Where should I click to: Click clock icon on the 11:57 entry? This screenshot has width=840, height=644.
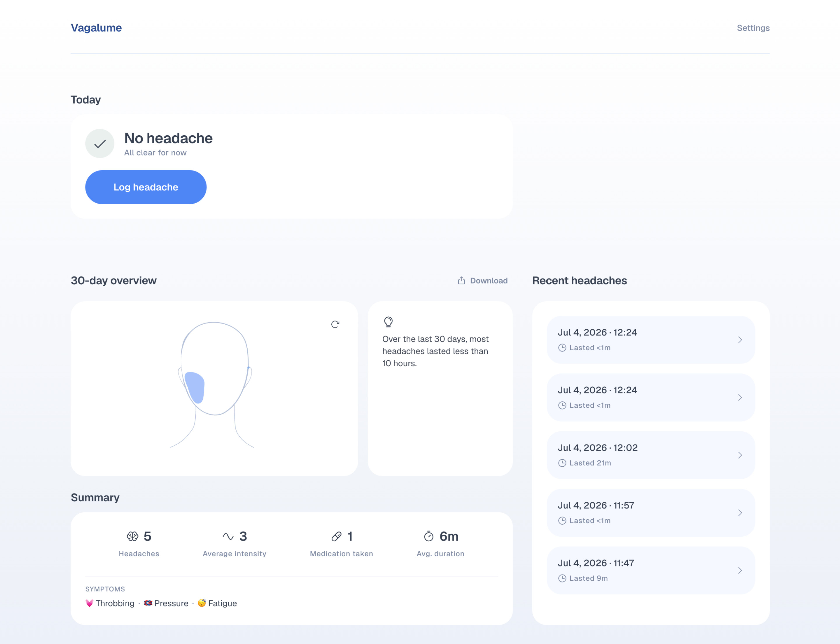coord(562,521)
